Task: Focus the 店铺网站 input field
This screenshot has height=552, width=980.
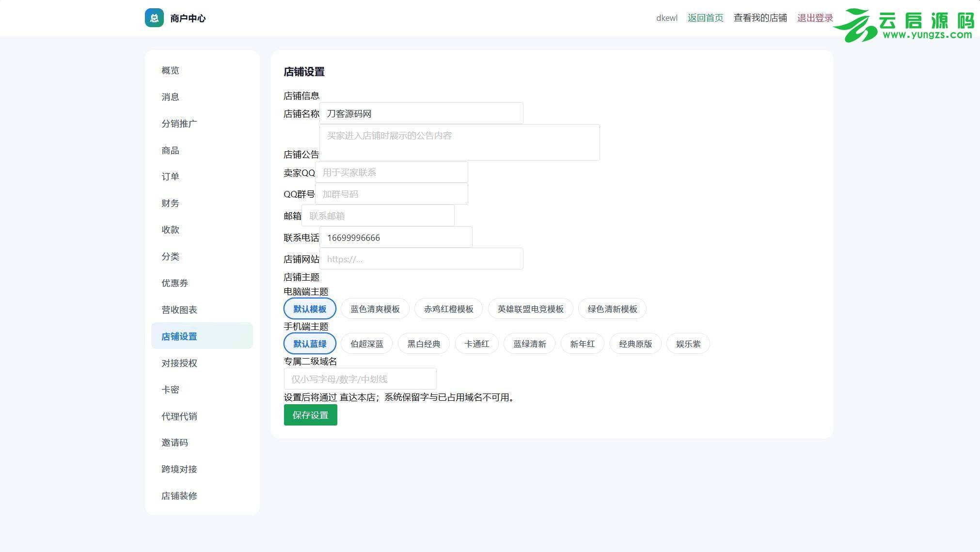Action: pos(421,259)
